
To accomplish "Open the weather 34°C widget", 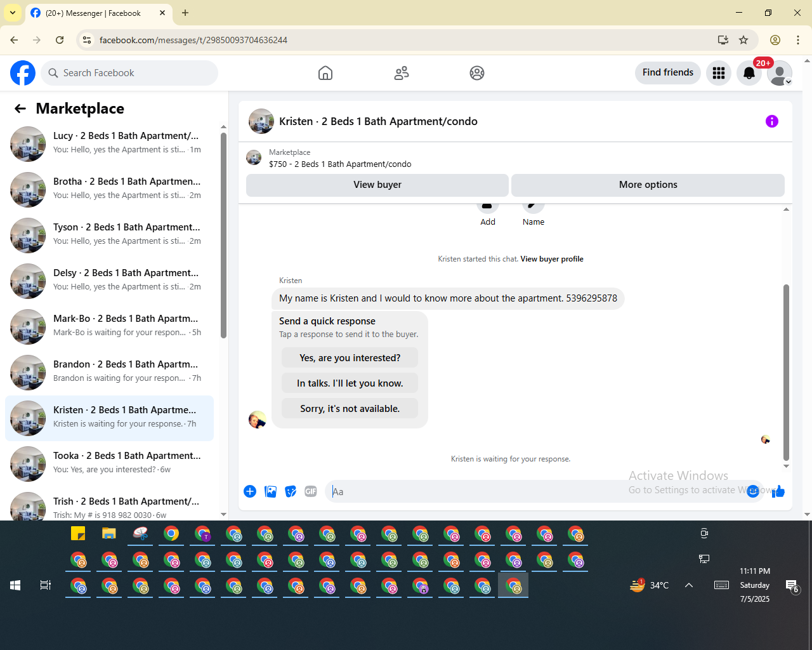I will (x=649, y=585).
